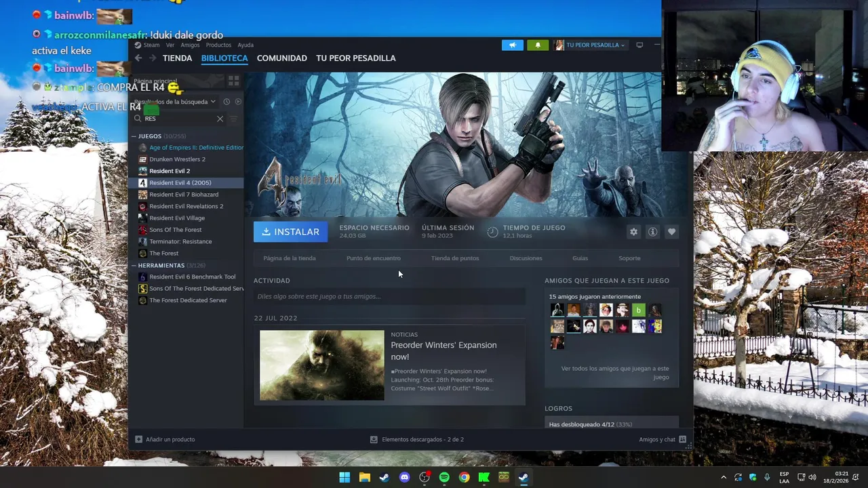Click the activity status input field
This screenshot has width=868, height=488.
(x=389, y=296)
